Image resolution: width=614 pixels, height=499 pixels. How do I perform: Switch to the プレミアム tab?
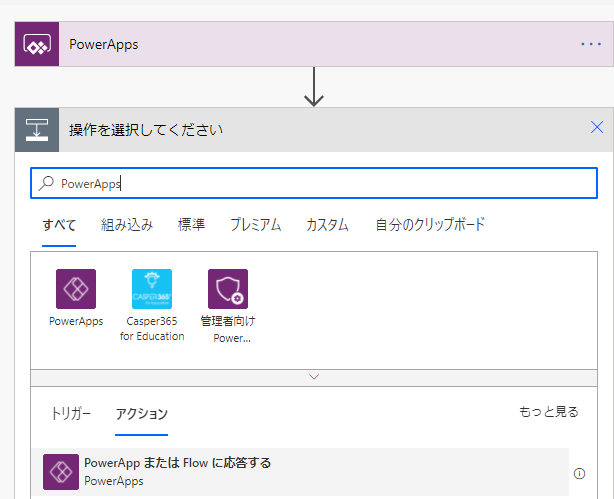click(x=255, y=225)
